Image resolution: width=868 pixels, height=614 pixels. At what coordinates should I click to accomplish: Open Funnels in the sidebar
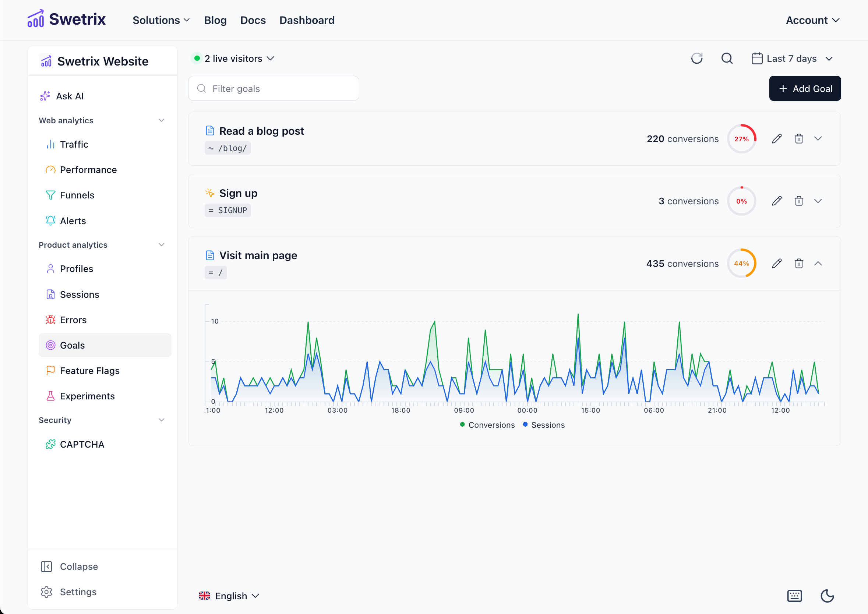[x=77, y=195]
